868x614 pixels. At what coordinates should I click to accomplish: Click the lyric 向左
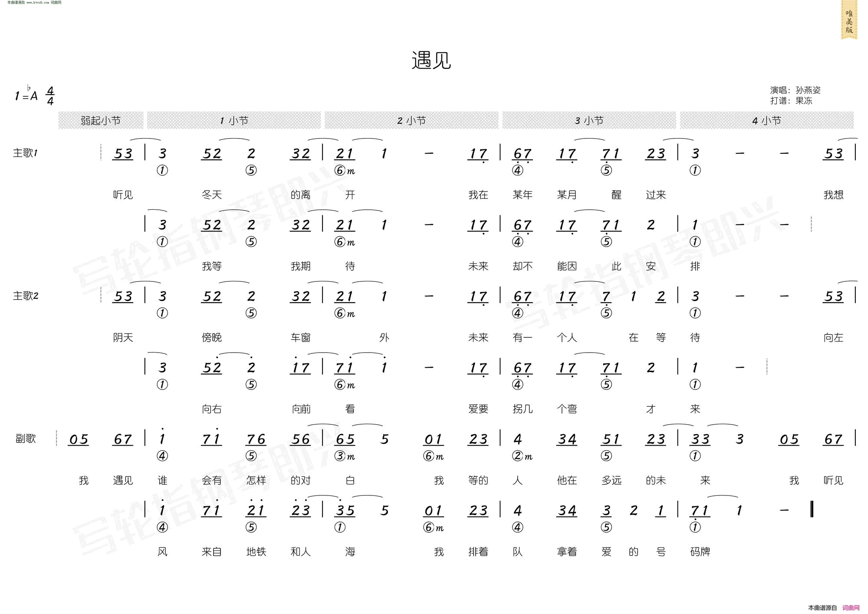(x=833, y=337)
